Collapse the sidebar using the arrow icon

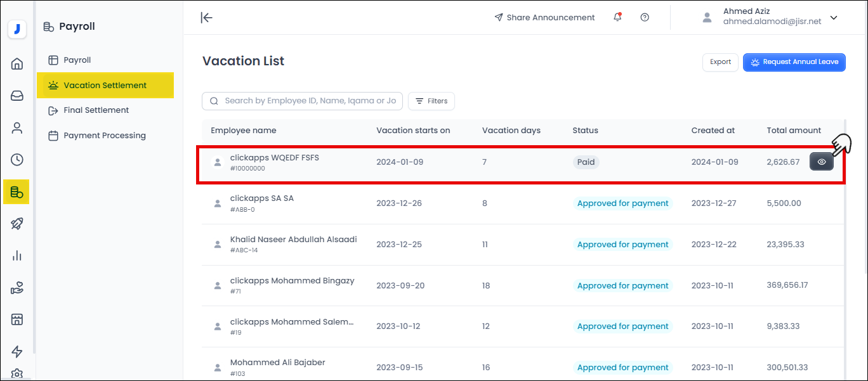(x=206, y=18)
